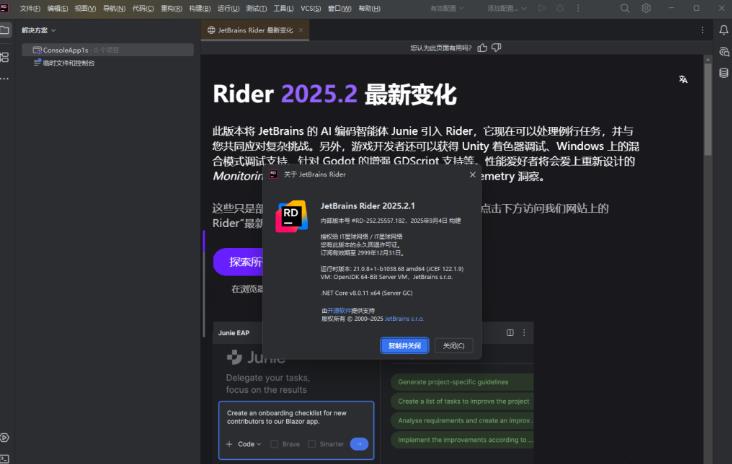Click the purple 探索所 button

(x=238, y=262)
